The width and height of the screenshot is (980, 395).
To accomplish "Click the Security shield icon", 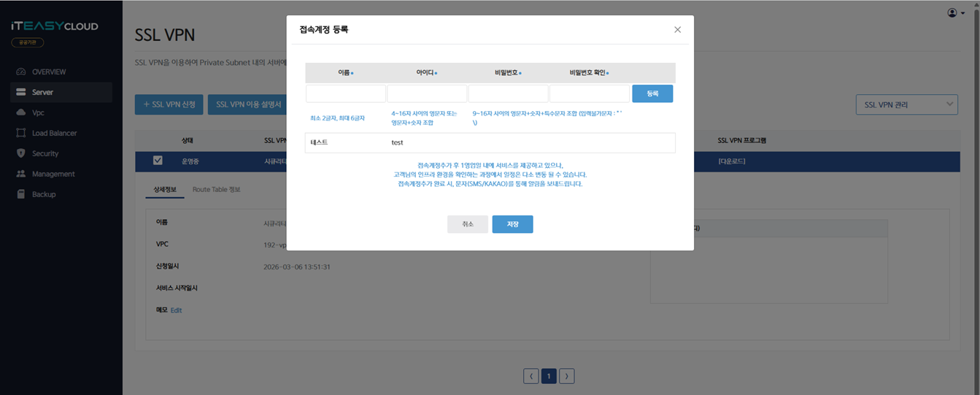I will [x=20, y=154].
